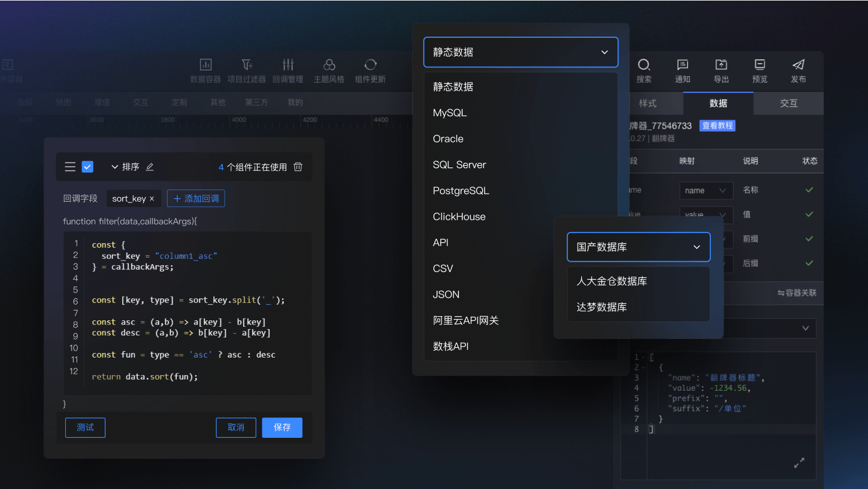Toggle the checkmark status for 名称 row

pos(809,190)
